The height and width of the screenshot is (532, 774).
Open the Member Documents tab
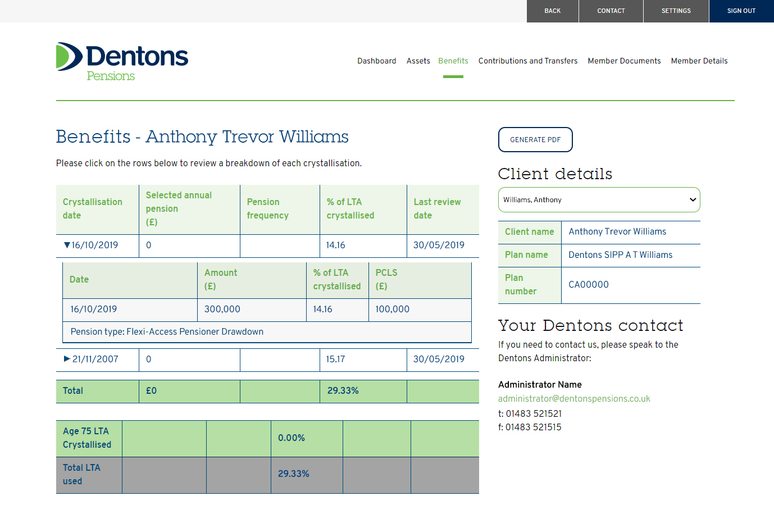624,61
